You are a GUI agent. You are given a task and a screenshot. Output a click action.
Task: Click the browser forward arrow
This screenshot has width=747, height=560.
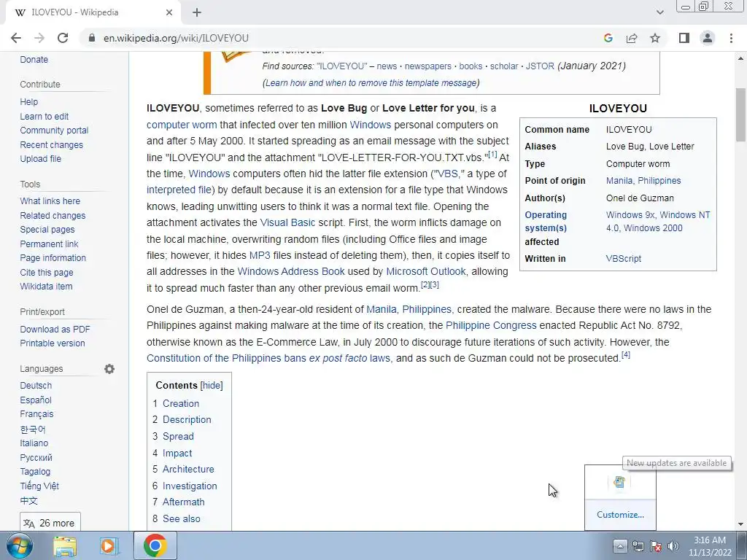[39, 38]
